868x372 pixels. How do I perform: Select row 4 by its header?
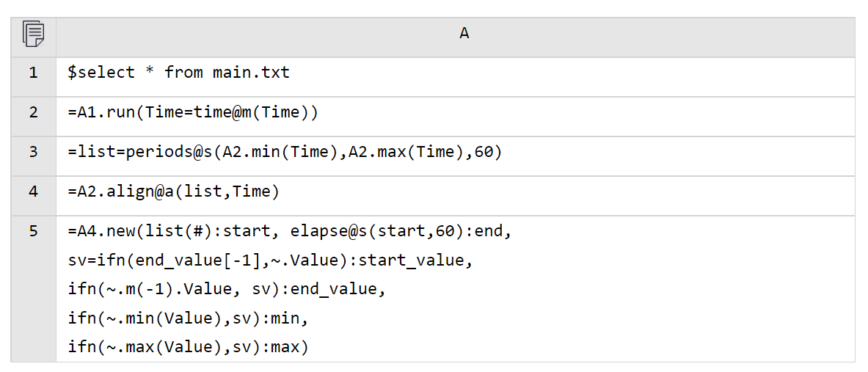click(x=33, y=192)
